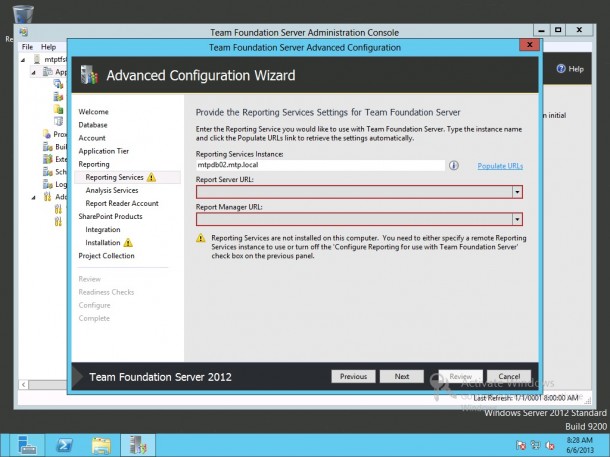Select the Integration step
This screenshot has width=610, height=457.
[103, 230]
